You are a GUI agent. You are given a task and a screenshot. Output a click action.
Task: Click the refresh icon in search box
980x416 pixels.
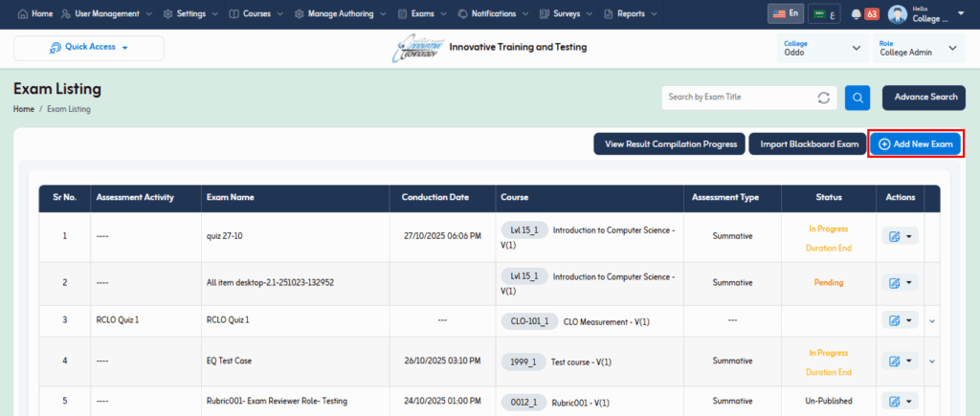(x=823, y=98)
